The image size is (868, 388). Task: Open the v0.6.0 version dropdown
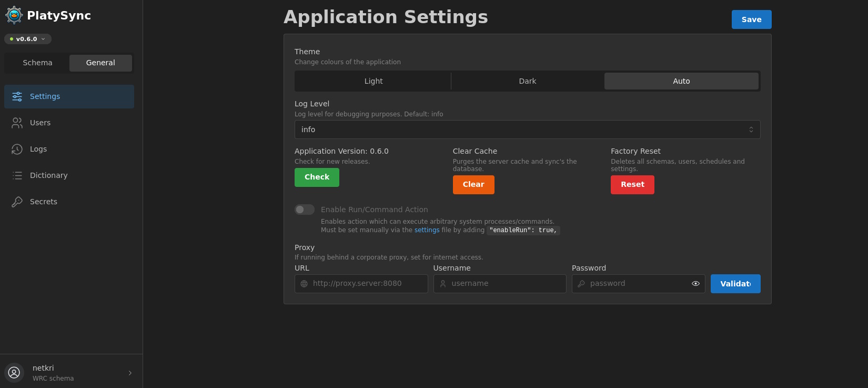point(28,39)
